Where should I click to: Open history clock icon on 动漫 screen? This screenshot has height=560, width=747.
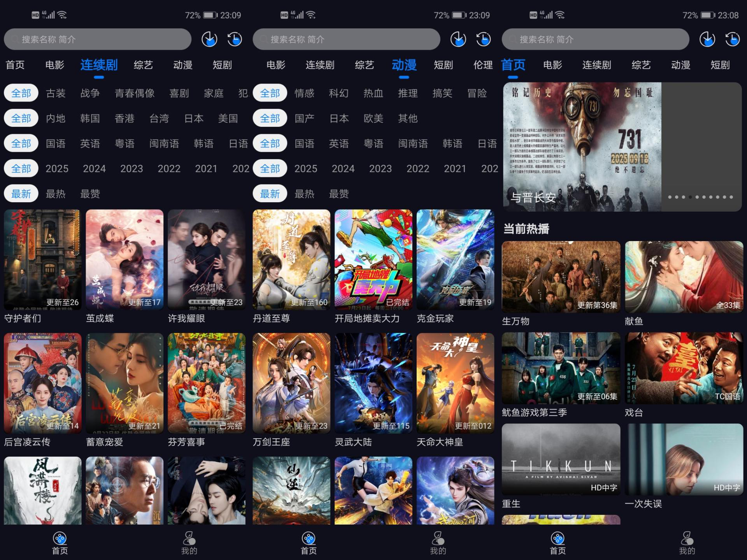pos(484,39)
